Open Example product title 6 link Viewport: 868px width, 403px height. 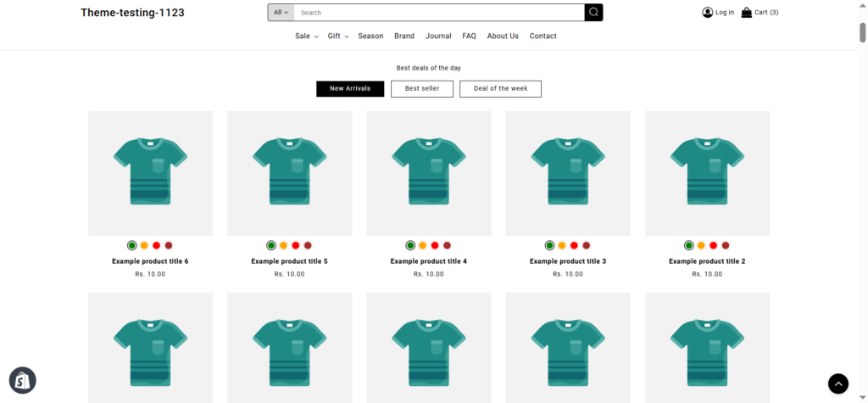150,261
